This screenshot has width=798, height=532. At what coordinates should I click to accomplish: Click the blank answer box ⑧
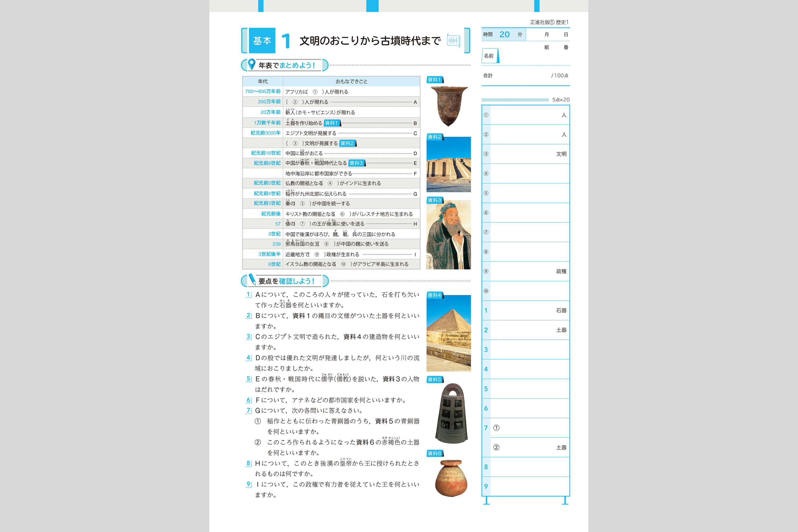pos(530,252)
